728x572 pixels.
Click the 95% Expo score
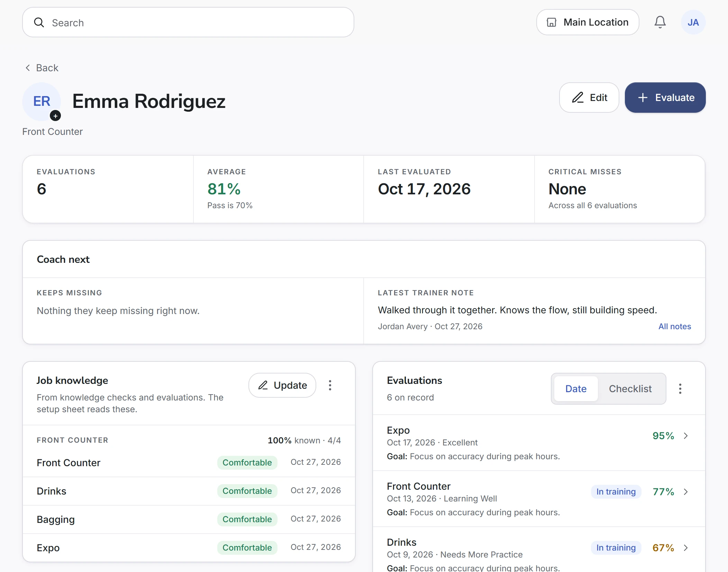tap(663, 436)
